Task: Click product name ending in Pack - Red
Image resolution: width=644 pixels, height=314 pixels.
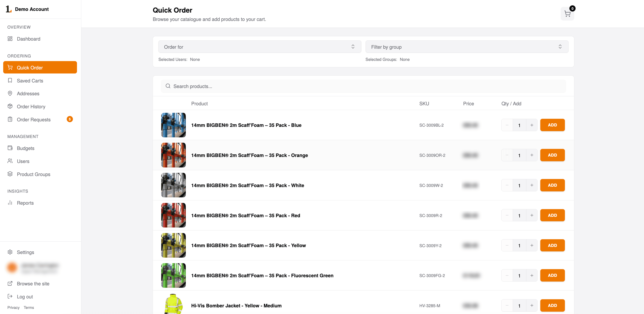Action: coord(245,215)
